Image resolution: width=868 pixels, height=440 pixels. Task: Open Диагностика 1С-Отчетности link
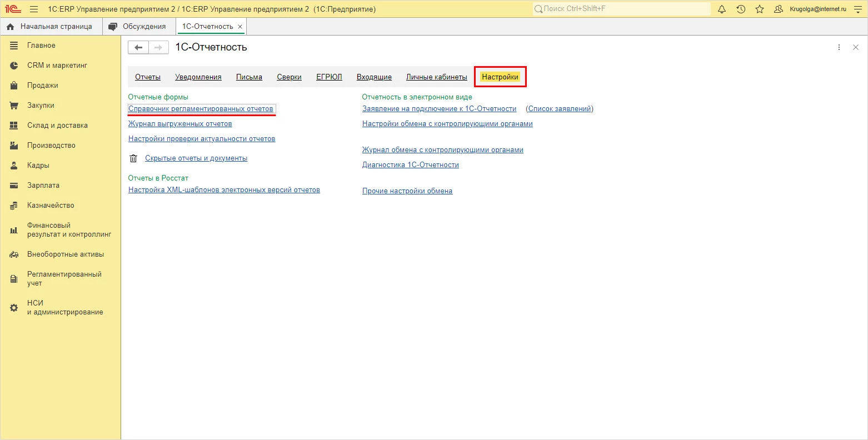click(411, 165)
